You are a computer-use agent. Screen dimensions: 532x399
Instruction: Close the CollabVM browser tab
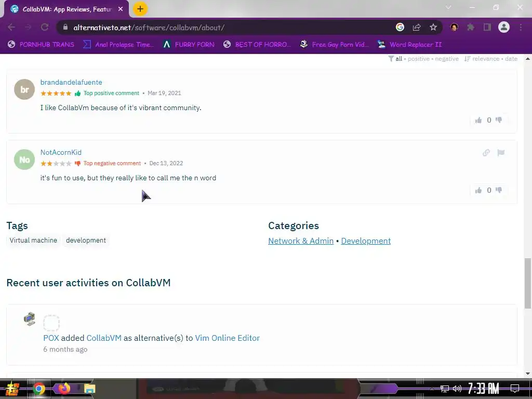tap(121, 9)
